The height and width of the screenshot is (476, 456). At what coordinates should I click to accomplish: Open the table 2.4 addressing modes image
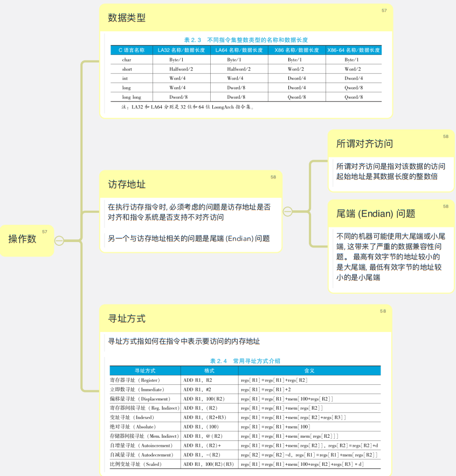[245, 413]
